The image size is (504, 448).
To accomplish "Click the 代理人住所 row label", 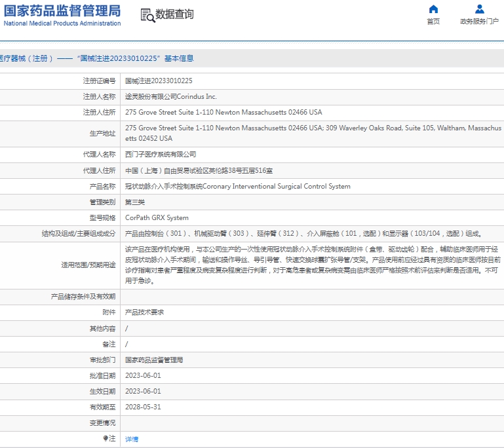I will pyautogui.click(x=100, y=171).
